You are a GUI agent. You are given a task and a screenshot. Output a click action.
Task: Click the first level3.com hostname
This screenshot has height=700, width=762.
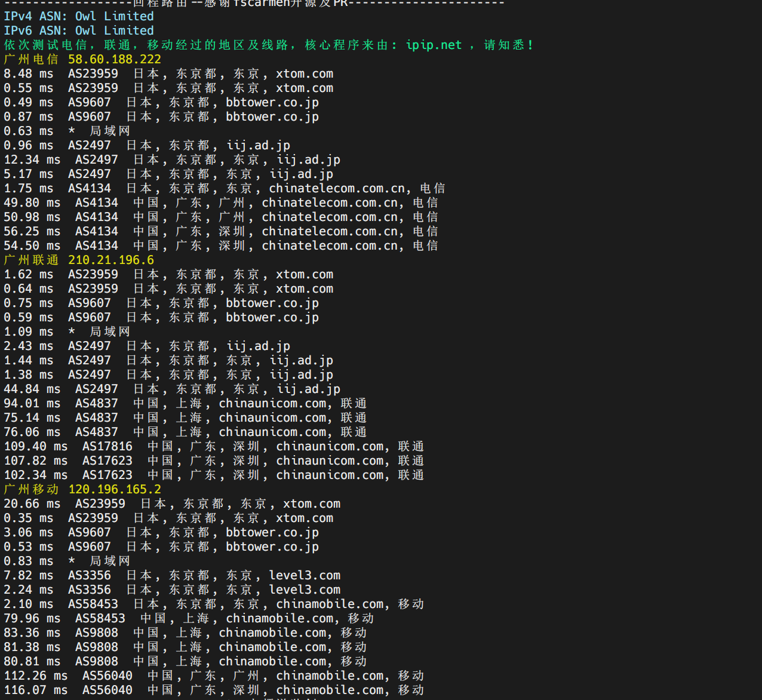coord(305,575)
